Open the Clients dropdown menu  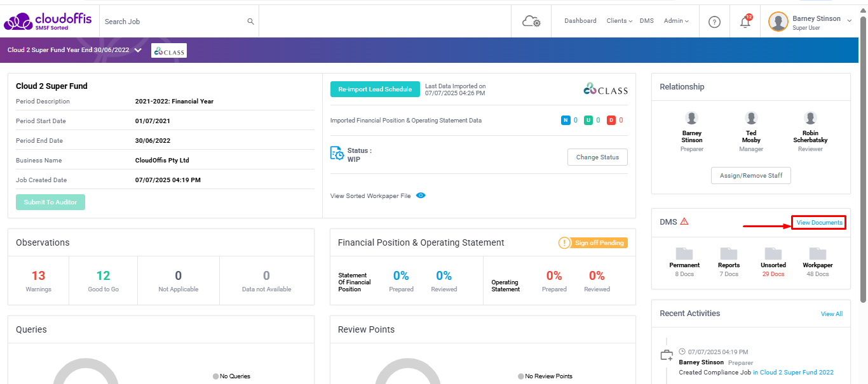pyautogui.click(x=620, y=21)
